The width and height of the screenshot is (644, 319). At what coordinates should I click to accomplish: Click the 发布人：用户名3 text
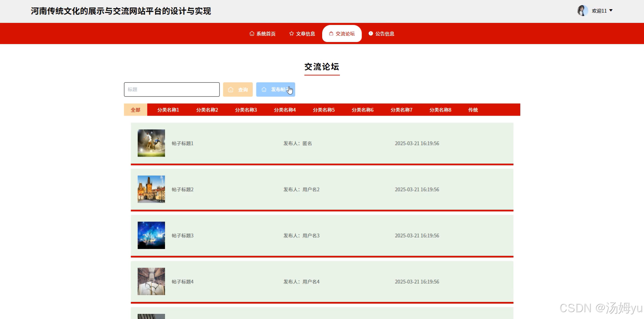(301, 235)
